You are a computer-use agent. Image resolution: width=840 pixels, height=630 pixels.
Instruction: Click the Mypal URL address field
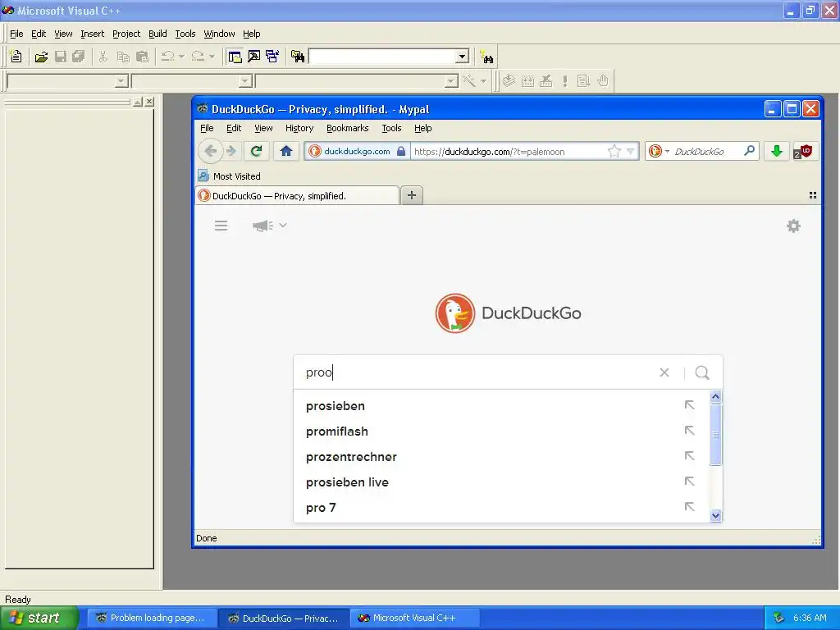point(509,152)
